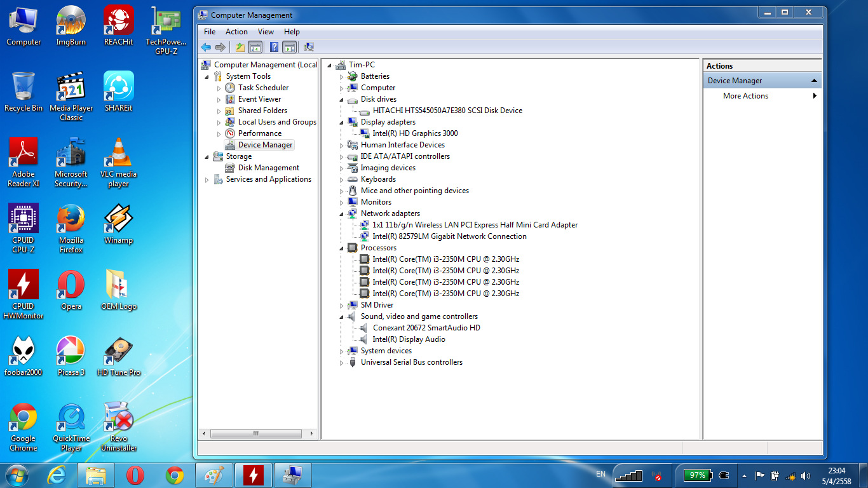Select Intel(R) Display Audio device
The height and width of the screenshot is (488, 868).
[x=409, y=339]
